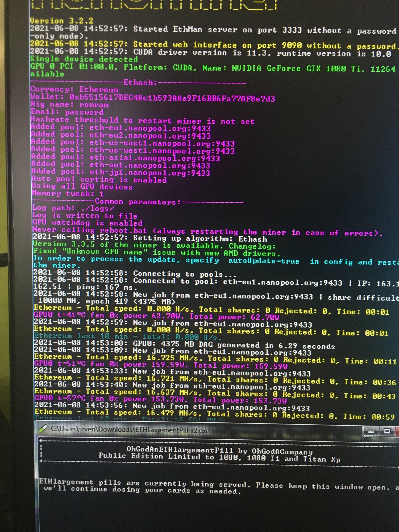Click the 'GPU watchdog is enabled' line

tap(88, 223)
